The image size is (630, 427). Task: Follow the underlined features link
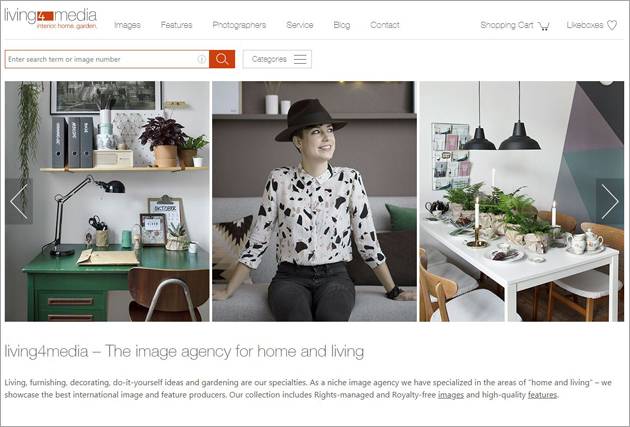pos(542,395)
